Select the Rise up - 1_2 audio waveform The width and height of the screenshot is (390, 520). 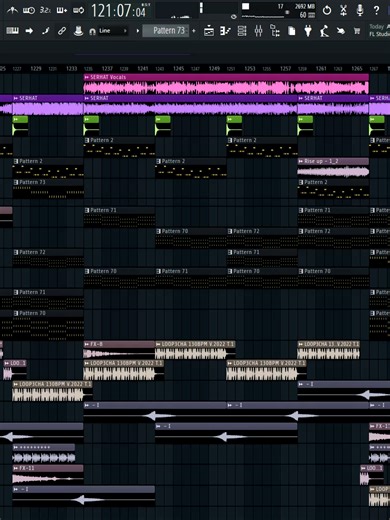click(333, 172)
